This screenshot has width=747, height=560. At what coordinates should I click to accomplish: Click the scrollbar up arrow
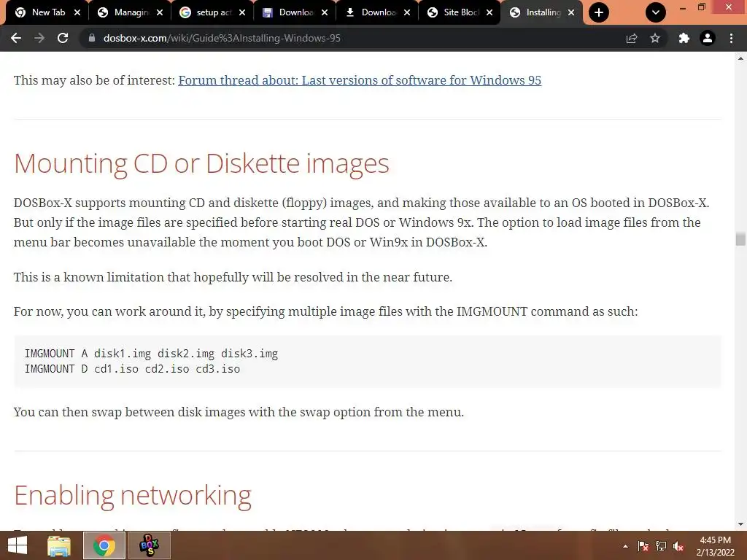point(740,58)
